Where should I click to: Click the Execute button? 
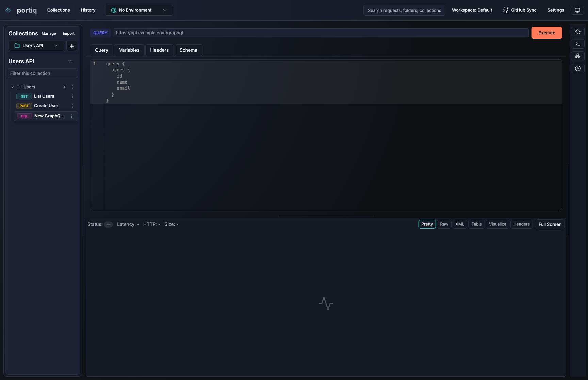pos(547,33)
